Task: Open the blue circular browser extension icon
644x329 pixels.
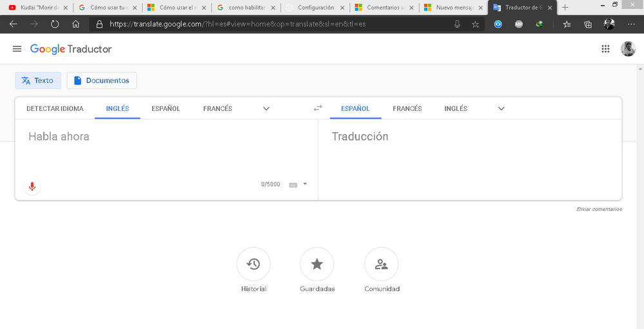Action: (498, 25)
